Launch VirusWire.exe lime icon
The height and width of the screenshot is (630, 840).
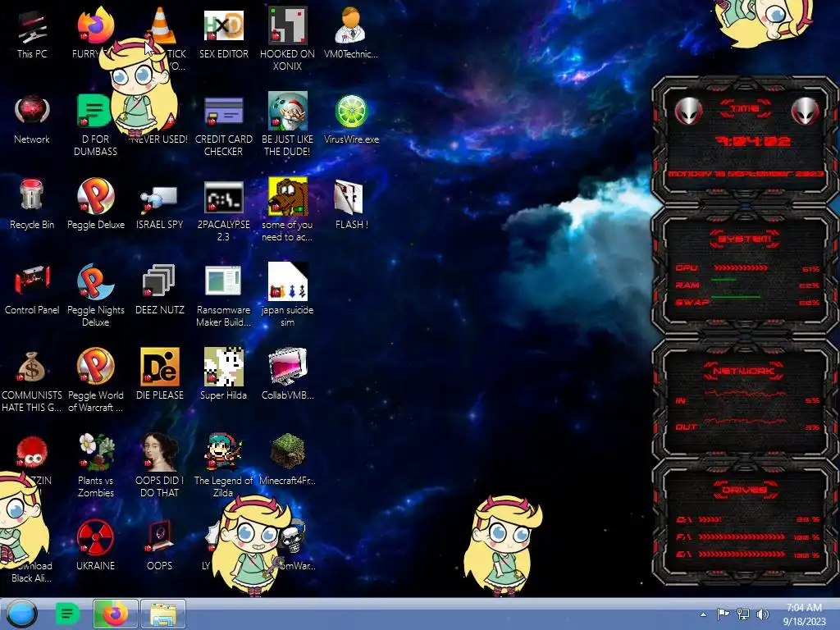(x=351, y=119)
